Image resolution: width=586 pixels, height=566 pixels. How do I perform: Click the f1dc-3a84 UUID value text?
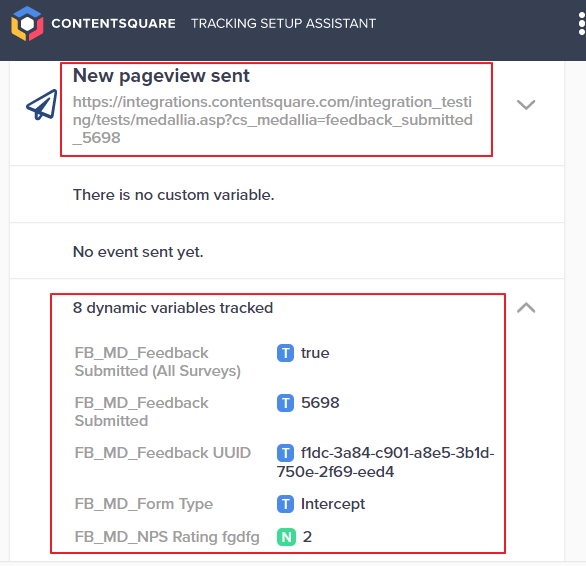tap(386, 462)
